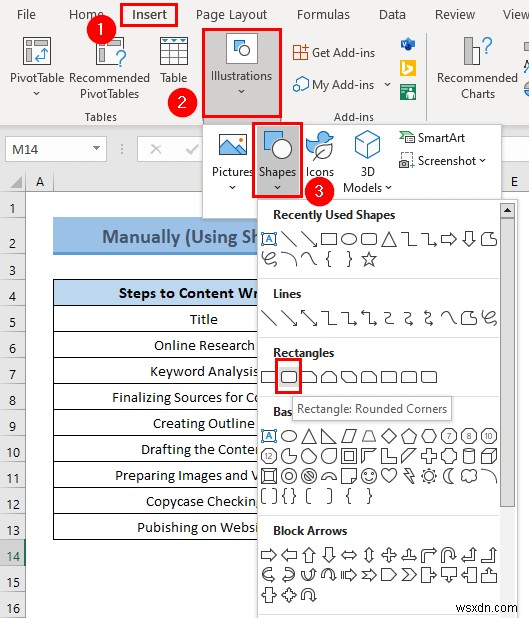Select row 14 header
The image size is (529, 618).
pos(13,557)
